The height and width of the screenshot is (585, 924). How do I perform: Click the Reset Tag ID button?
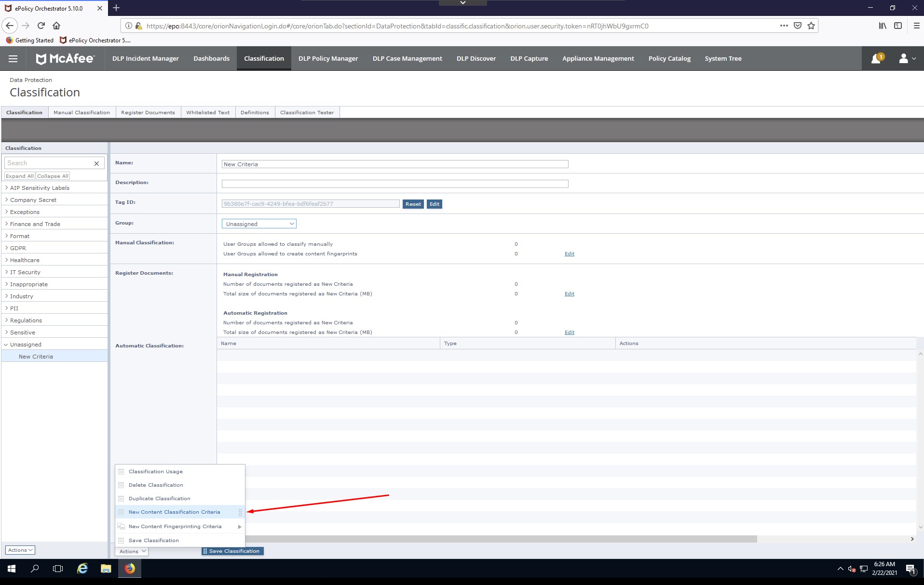click(x=413, y=204)
